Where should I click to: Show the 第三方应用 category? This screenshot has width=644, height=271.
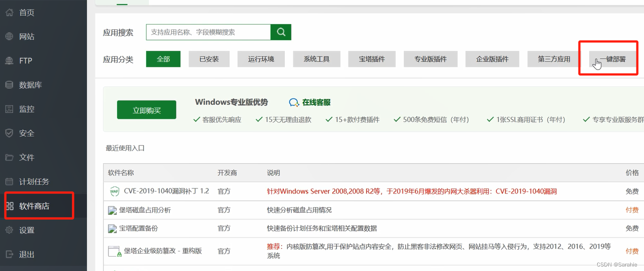[554, 59]
